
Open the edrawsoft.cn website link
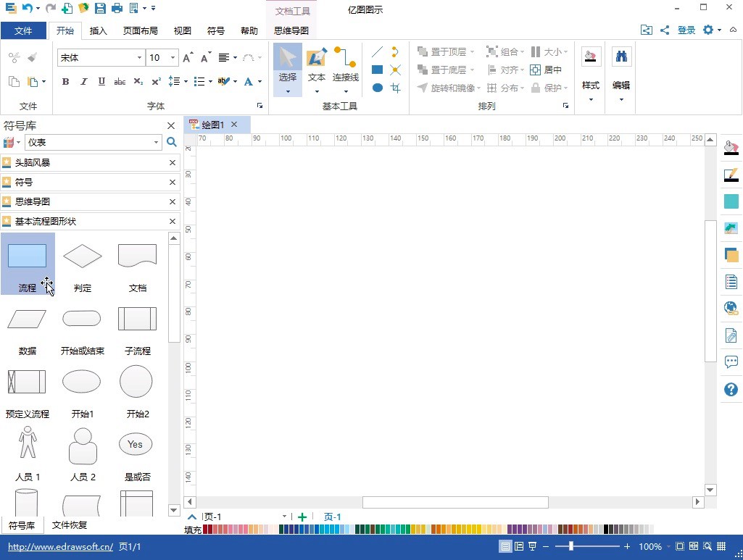pos(61,547)
